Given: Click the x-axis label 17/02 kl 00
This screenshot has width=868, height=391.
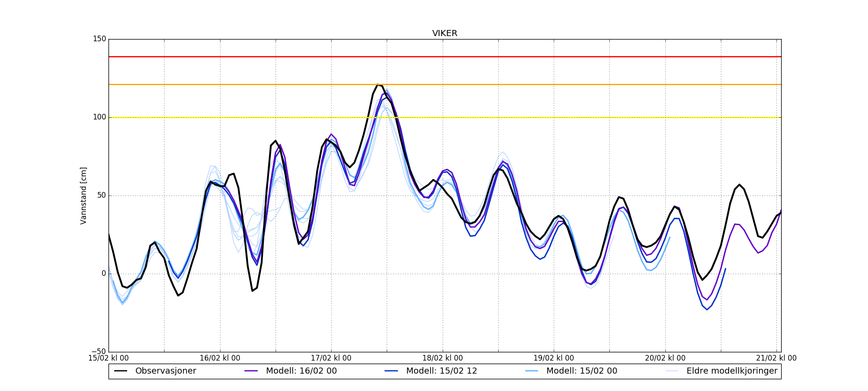Looking at the screenshot, I should click(331, 358).
